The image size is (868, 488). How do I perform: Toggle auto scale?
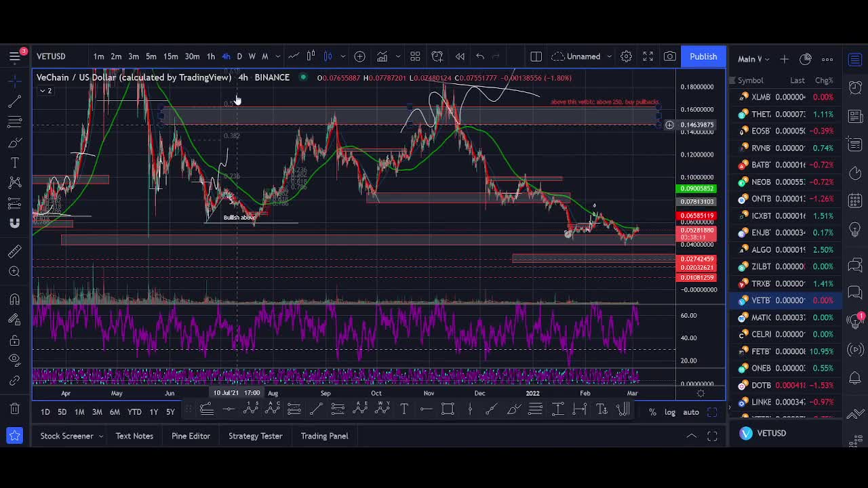click(691, 412)
